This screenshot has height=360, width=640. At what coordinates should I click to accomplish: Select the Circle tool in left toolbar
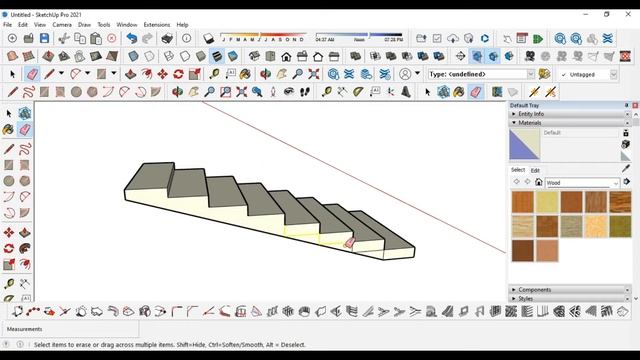(9, 181)
